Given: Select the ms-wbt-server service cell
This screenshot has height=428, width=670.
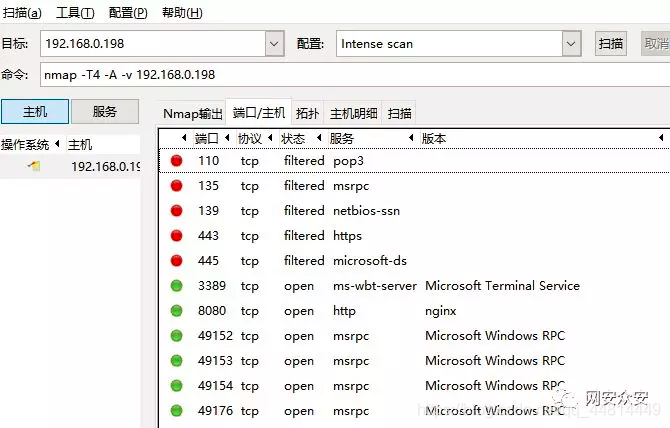Looking at the screenshot, I should (375, 286).
